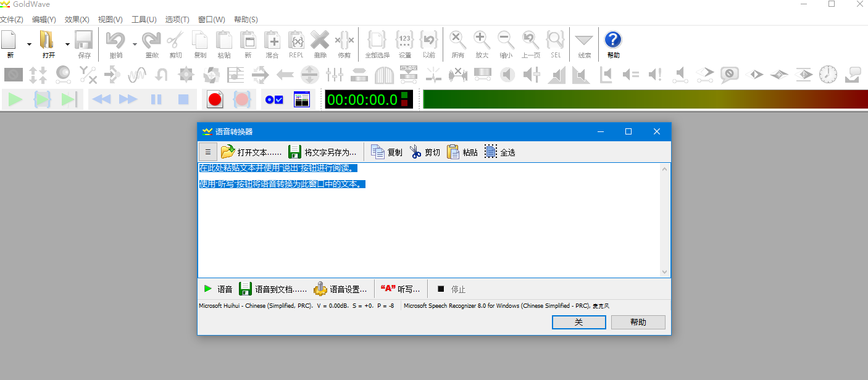Viewport: 868px width, 380px height.
Task: Maximize the 语音转换器 dialog window
Action: click(628, 131)
